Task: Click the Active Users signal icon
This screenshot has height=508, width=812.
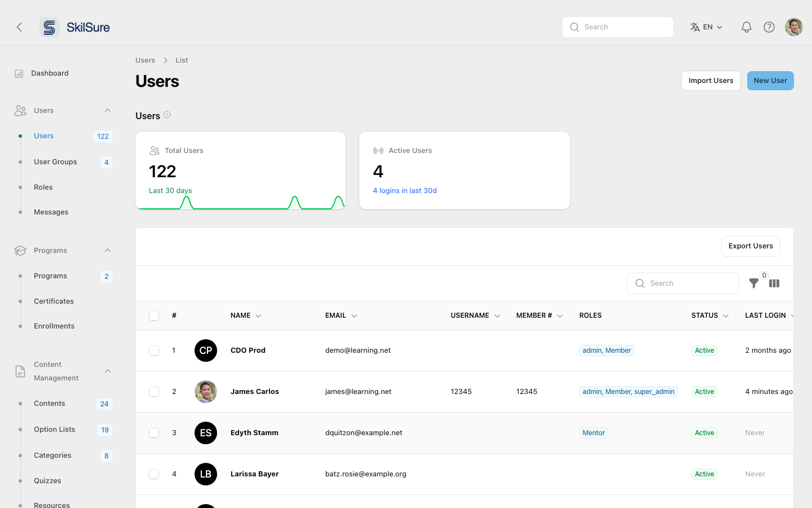Action: (x=378, y=151)
